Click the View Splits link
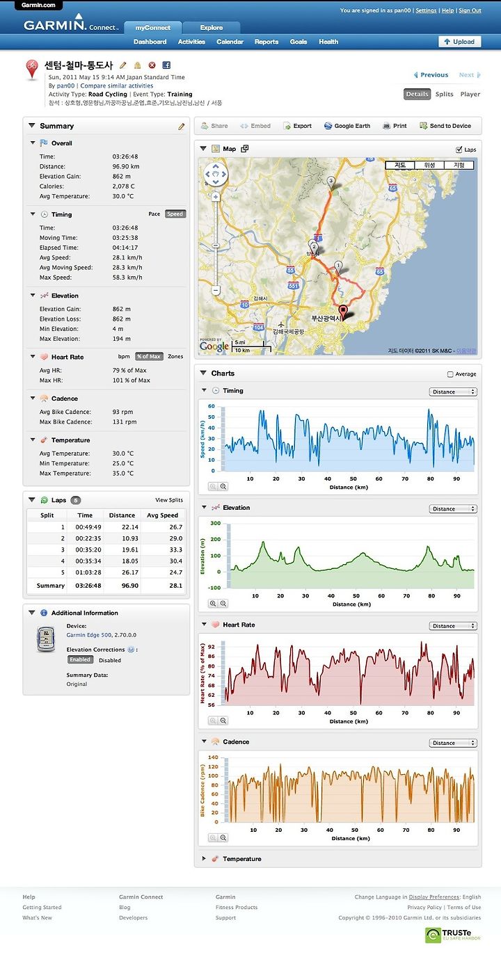This screenshot has height=980, width=501. (169, 500)
